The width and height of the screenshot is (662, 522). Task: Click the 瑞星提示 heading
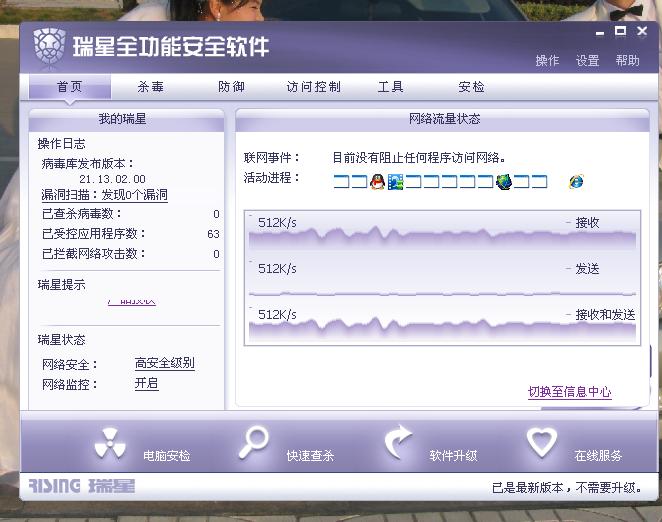(x=61, y=285)
